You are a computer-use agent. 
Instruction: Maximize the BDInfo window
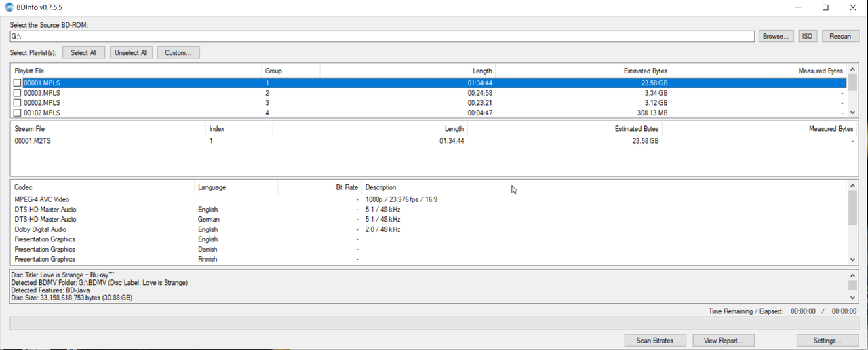[825, 7]
